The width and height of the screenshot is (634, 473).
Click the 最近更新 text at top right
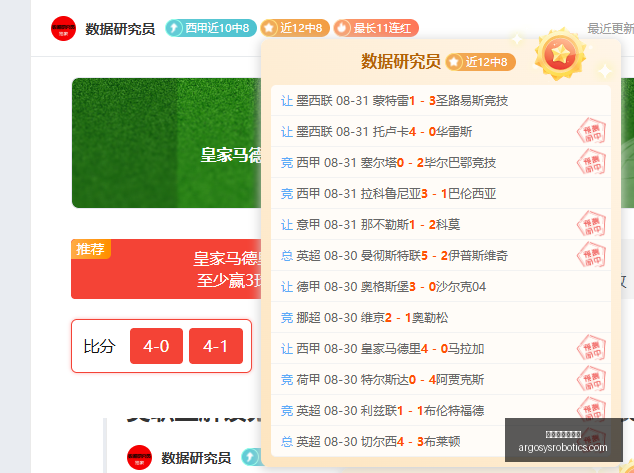(611, 28)
